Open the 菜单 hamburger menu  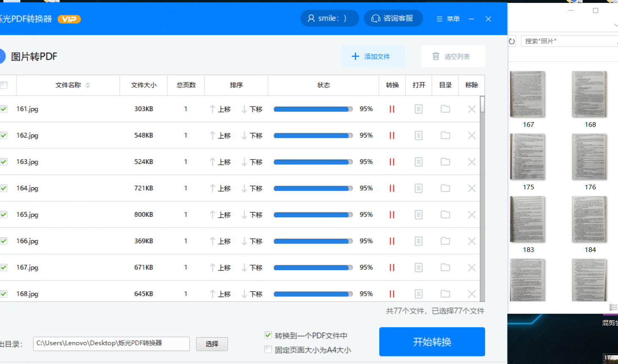tap(448, 19)
